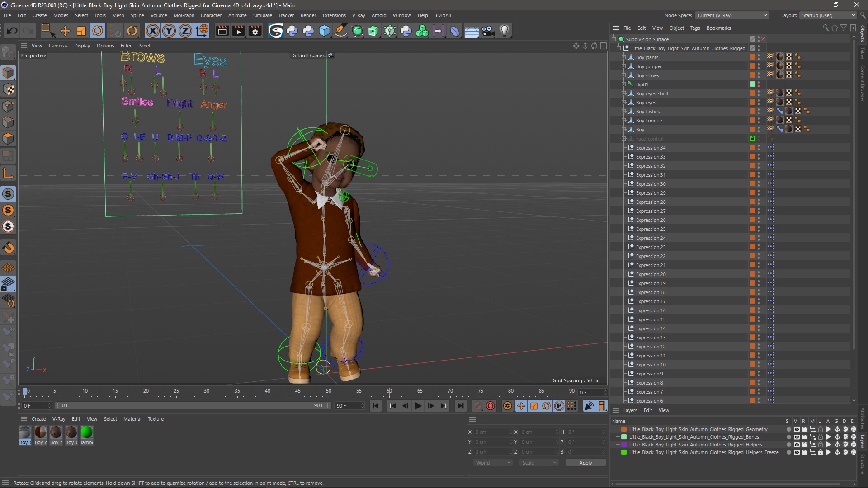Image resolution: width=868 pixels, height=488 pixels.
Task: Open Layout Startup dropdown
Action: point(828,15)
